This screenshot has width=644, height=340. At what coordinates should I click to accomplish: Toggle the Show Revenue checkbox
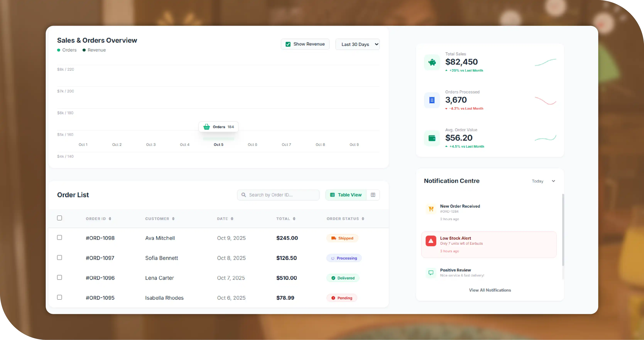point(288,44)
